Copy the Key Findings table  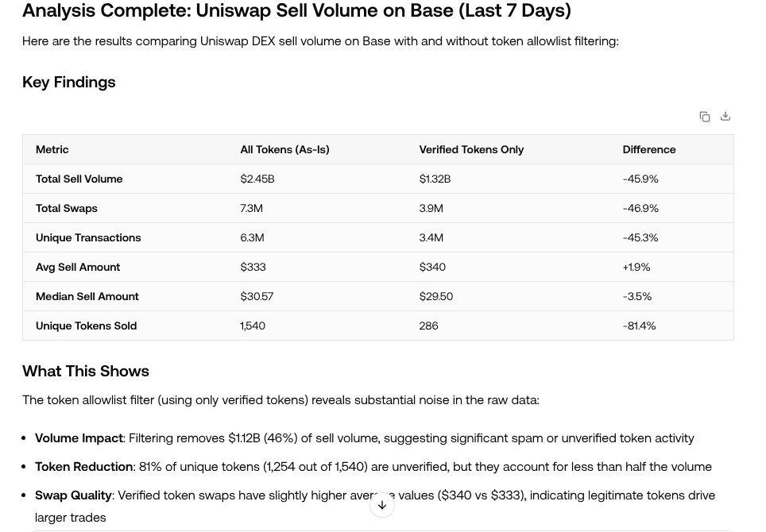click(x=705, y=117)
